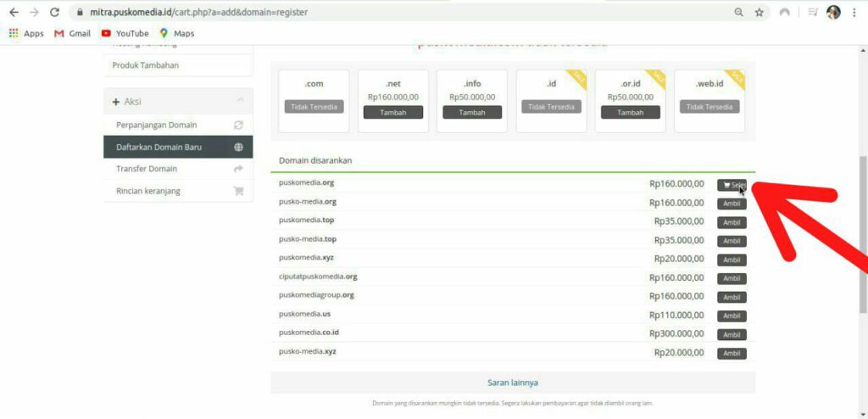Viewport: 868px width, 419px height.
Task: Open Produk Tambahan sidebar item
Action: (178, 65)
